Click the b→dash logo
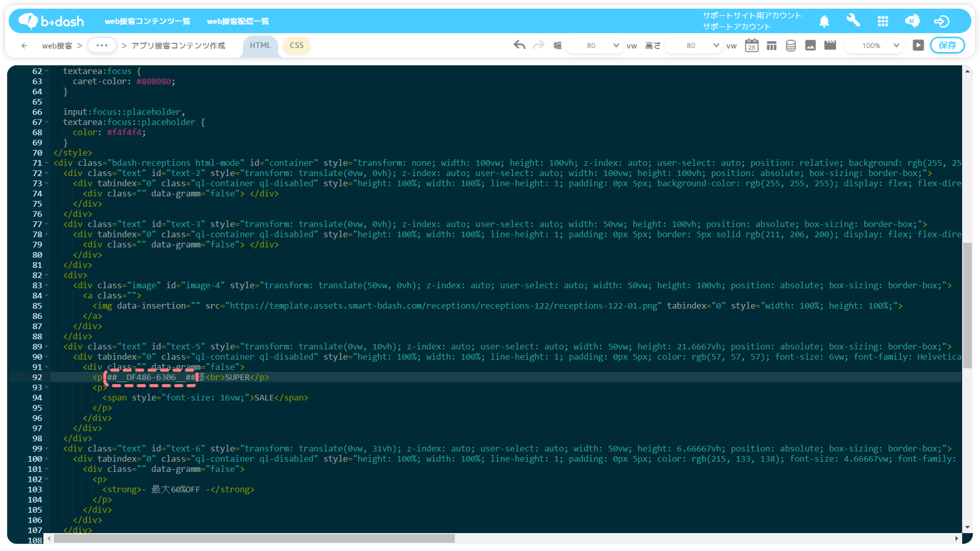The width and height of the screenshot is (980, 551). (x=51, y=21)
